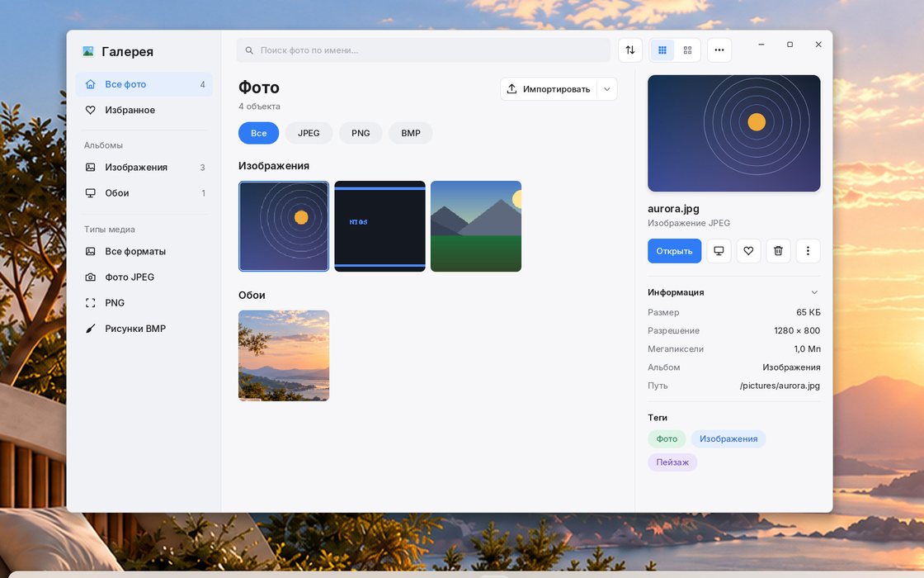Select Рисунки BMP media type

click(144, 329)
